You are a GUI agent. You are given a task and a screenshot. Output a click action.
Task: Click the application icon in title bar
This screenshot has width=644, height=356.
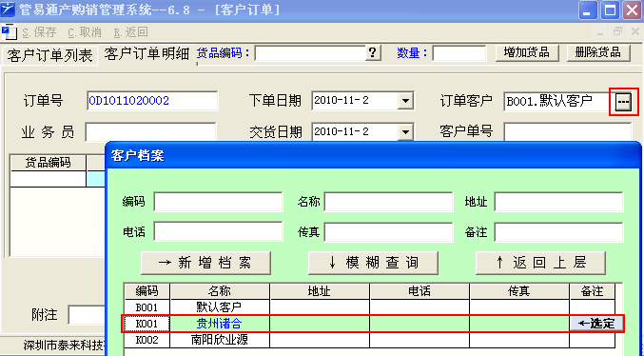(x=8, y=10)
